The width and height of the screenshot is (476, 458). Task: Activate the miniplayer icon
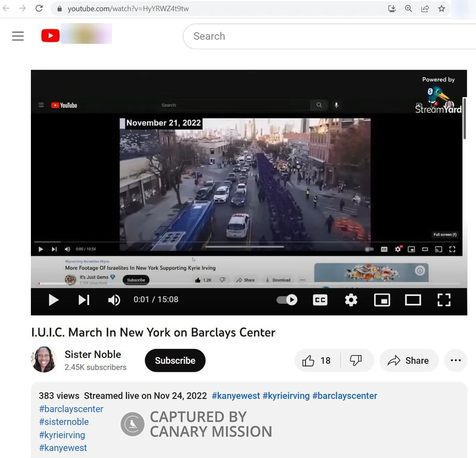click(x=381, y=300)
